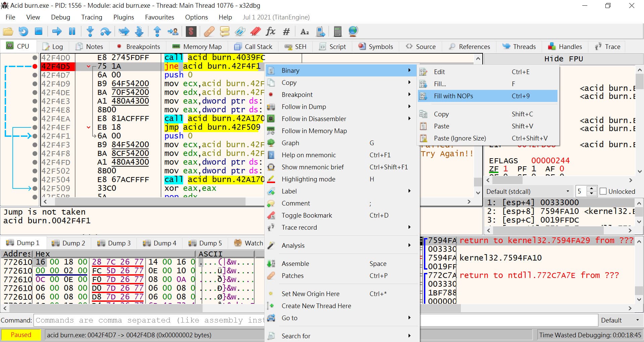Toggle the breakpoint dot at address 42F4D5
The height and width of the screenshot is (342, 644).
[35, 66]
